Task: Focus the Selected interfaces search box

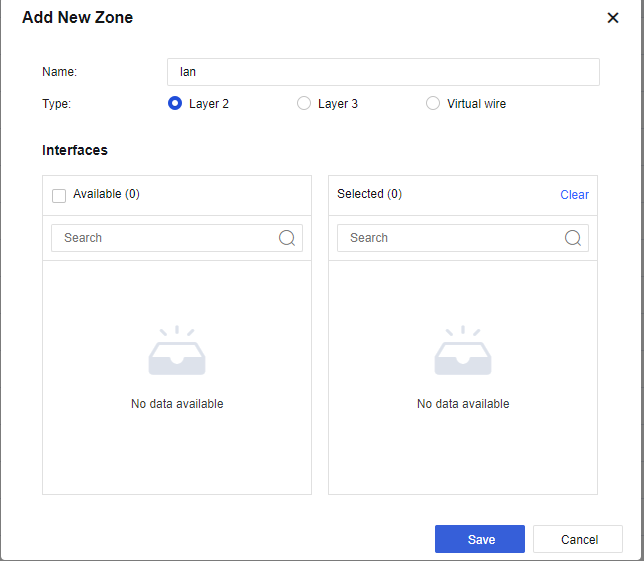Action: (x=450, y=238)
